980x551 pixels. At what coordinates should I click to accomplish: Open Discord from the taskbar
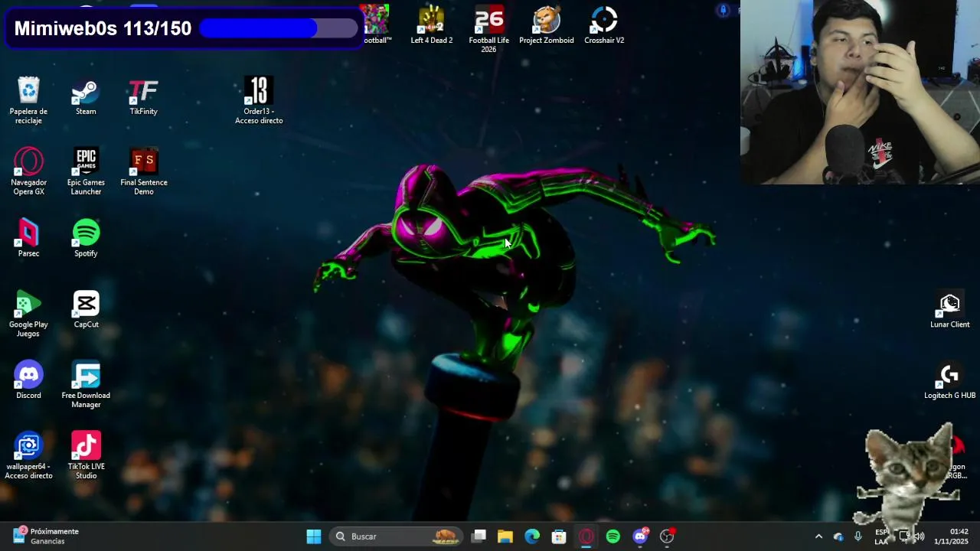pos(640,536)
